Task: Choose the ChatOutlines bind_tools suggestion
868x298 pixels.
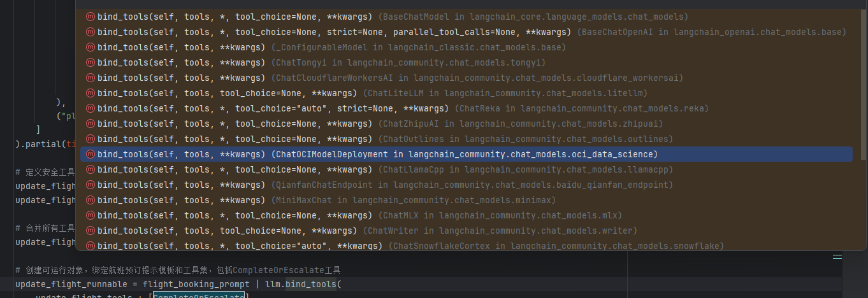Action: coord(467,139)
